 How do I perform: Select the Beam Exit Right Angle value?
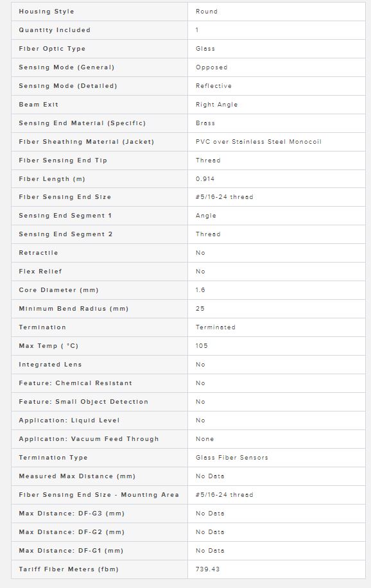coord(216,105)
